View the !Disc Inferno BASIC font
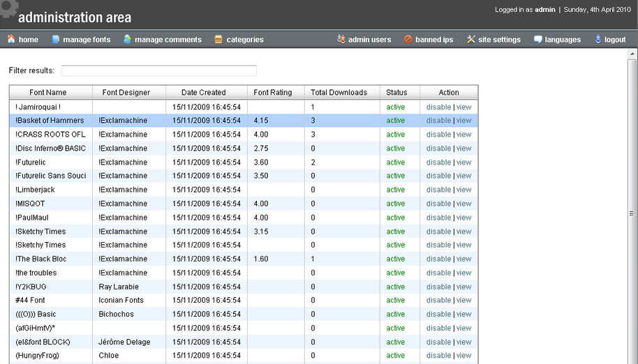 pyautogui.click(x=464, y=149)
